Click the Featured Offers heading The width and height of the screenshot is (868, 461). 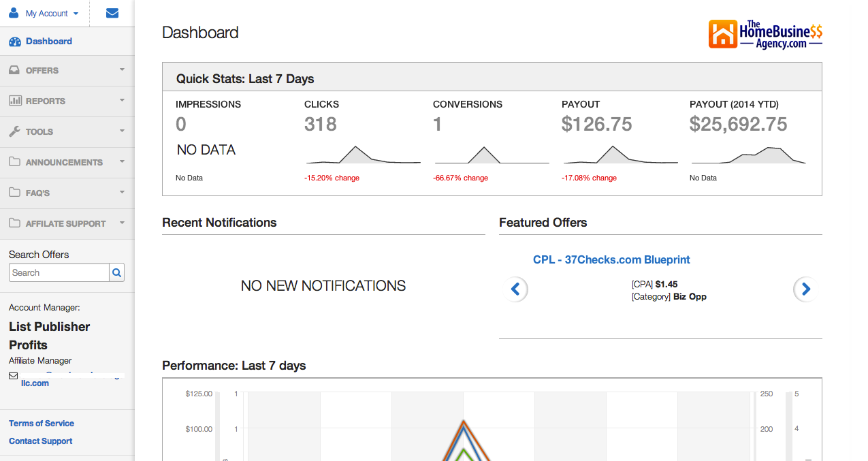pyautogui.click(x=543, y=223)
